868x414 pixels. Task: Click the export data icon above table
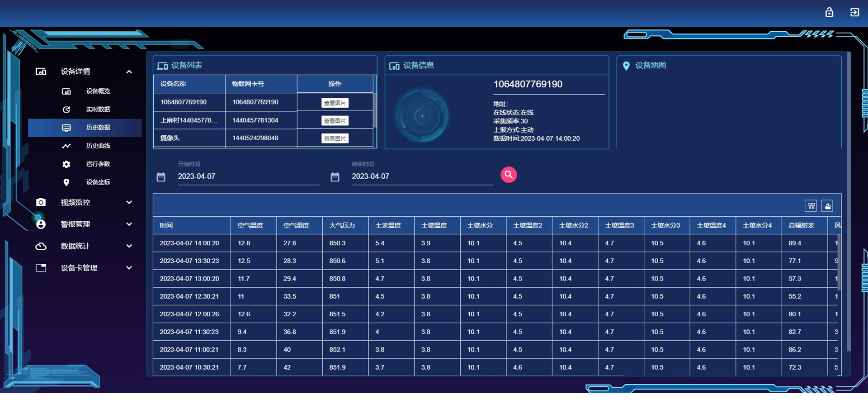(827, 206)
